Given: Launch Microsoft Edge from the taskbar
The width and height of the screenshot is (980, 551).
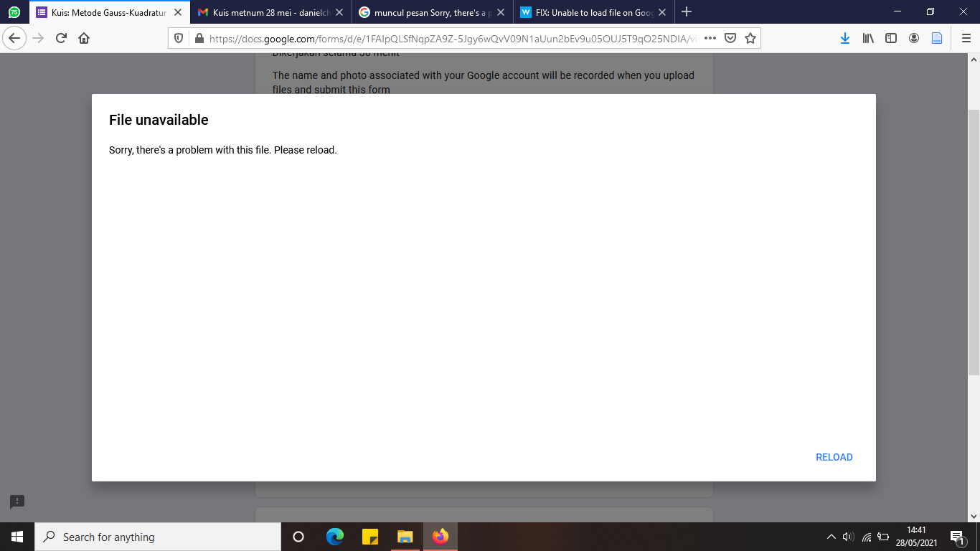Looking at the screenshot, I should (333, 537).
